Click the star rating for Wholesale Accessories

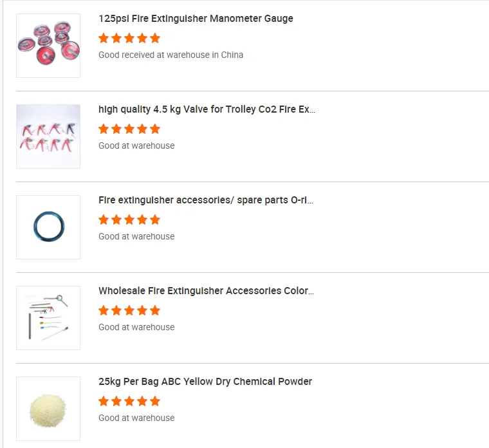click(129, 310)
